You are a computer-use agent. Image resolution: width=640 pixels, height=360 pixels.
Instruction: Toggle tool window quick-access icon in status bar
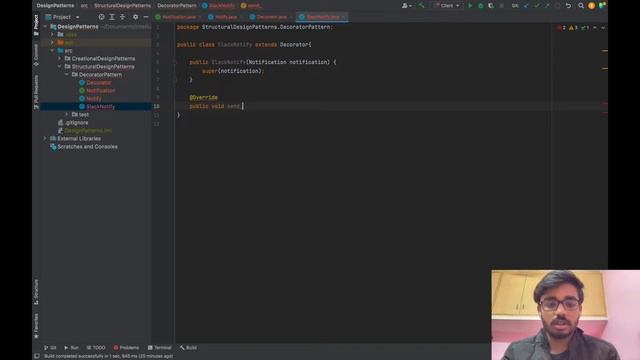coord(37,356)
